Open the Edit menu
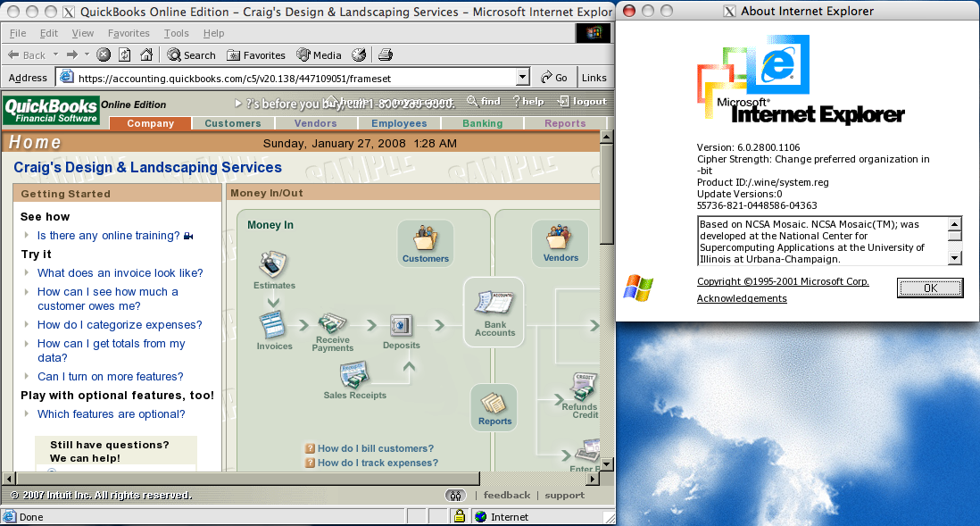Screen dimensions: 980x526 pyautogui.click(x=49, y=33)
